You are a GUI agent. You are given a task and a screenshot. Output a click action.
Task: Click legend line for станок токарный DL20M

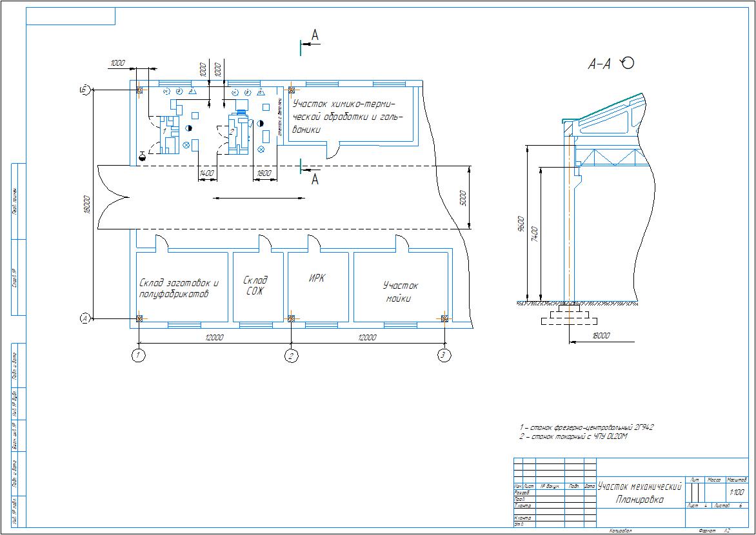[x=573, y=437]
